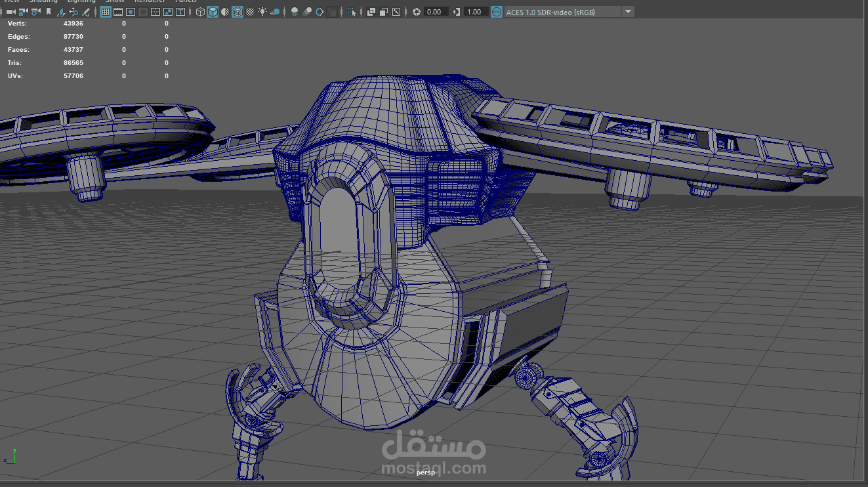This screenshot has height=487, width=868.
Task: Open the Shading panel menu
Action: [43, 1]
